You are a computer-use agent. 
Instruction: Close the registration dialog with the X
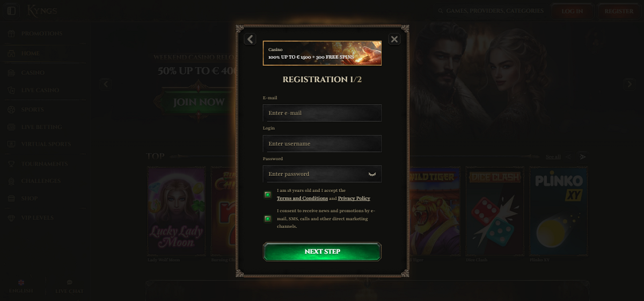(394, 39)
